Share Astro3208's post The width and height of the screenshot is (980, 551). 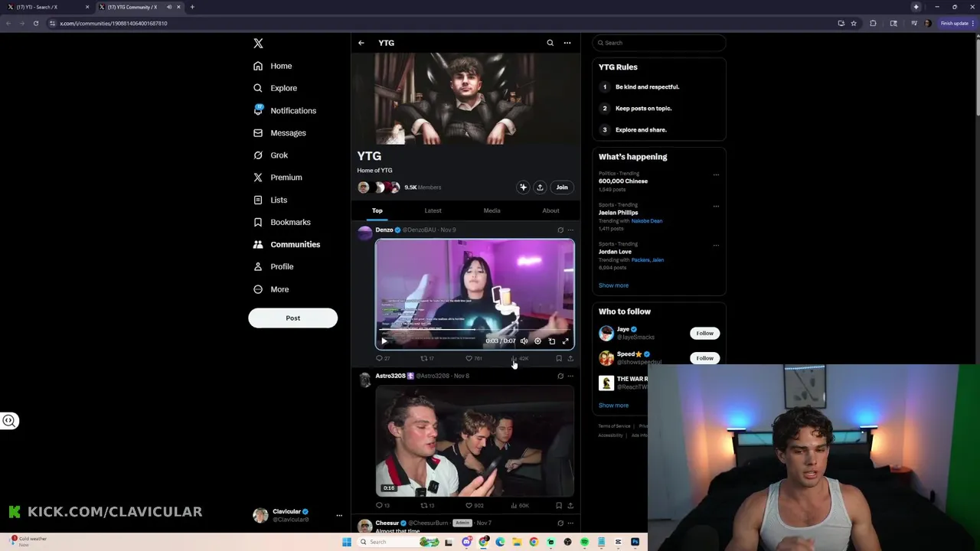(570, 506)
